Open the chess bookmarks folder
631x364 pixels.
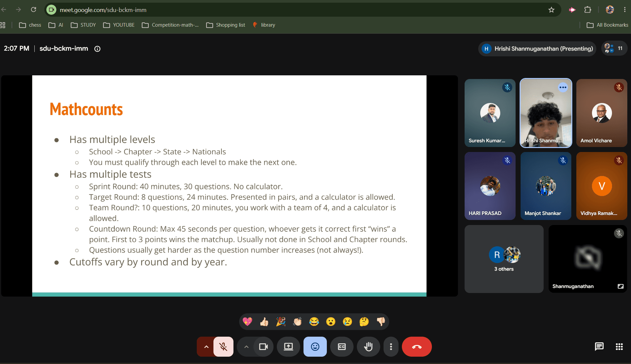tap(30, 25)
